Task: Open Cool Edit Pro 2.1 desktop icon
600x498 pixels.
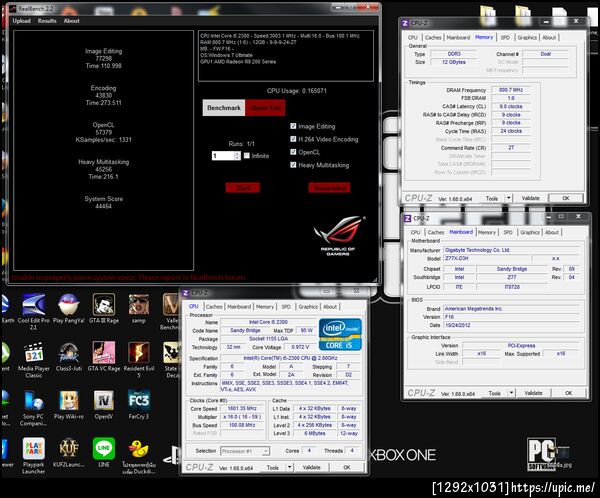Action: (x=34, y=311)
